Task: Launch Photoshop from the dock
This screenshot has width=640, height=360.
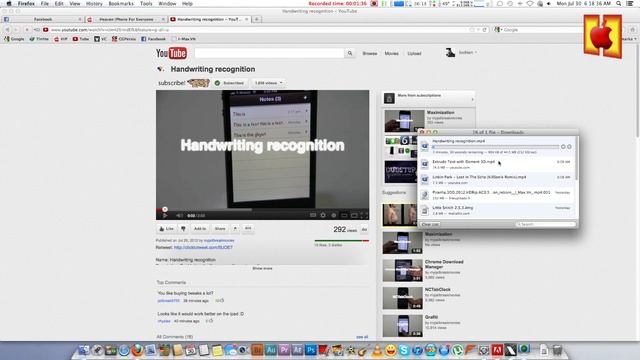Action: [x=311, y=350]
